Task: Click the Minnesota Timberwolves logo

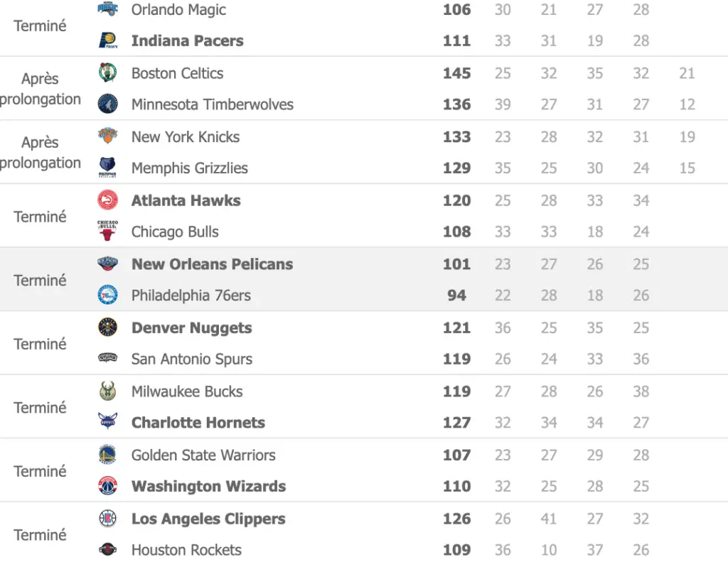Action: click(x=107, y=104)
